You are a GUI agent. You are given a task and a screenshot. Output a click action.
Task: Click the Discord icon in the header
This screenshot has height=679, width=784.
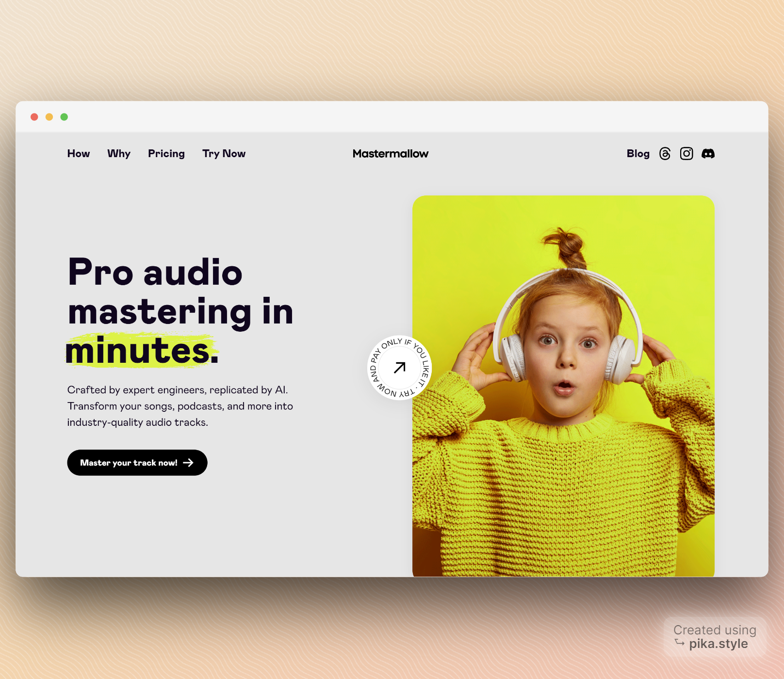[708, 154]
